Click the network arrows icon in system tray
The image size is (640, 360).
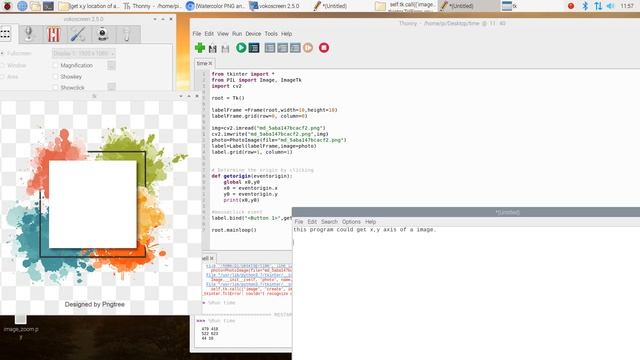click(x=598, y=6)
